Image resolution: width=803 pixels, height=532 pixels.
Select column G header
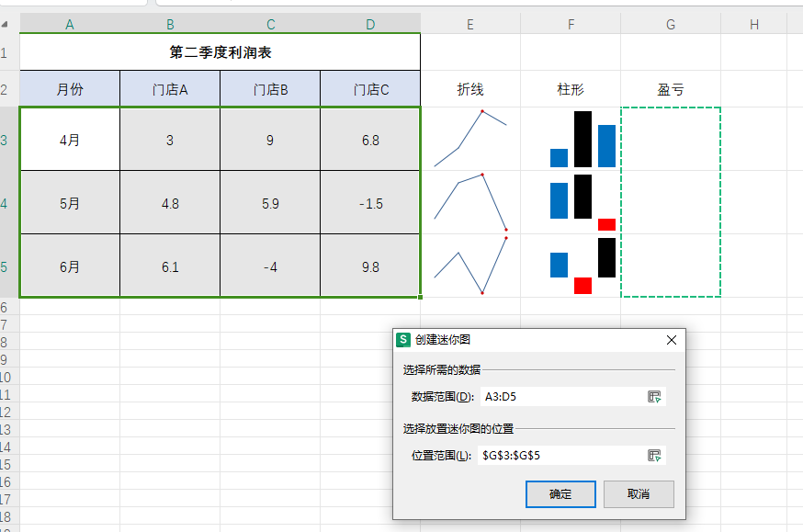tap(671, 24)
